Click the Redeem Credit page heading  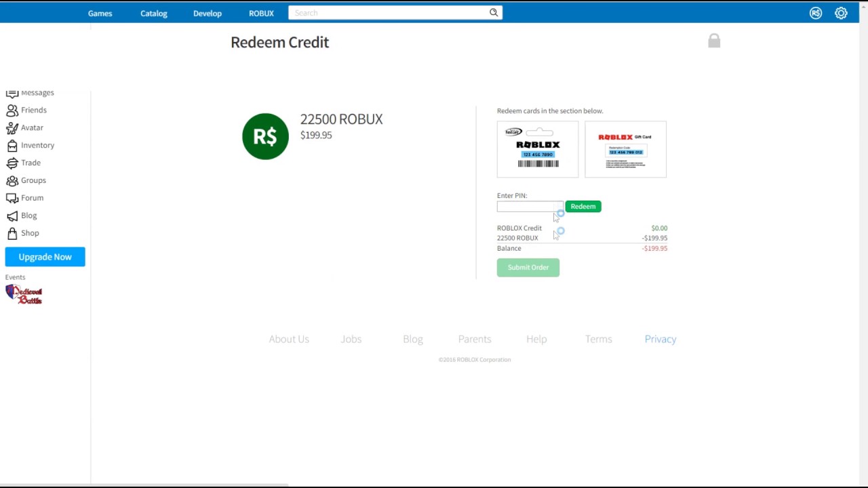pyautogui.click(x=279, y=42)
